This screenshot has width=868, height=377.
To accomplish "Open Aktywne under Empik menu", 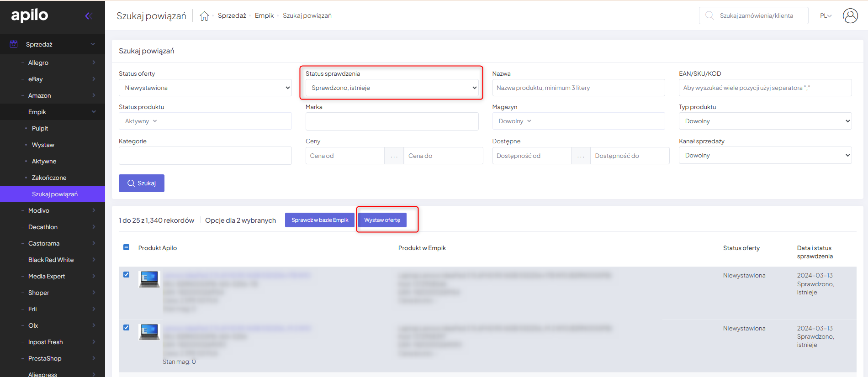I will click(44, 161).
